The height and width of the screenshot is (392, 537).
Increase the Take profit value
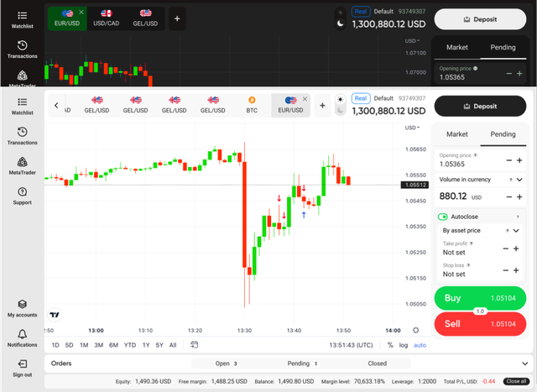(516, 248)
